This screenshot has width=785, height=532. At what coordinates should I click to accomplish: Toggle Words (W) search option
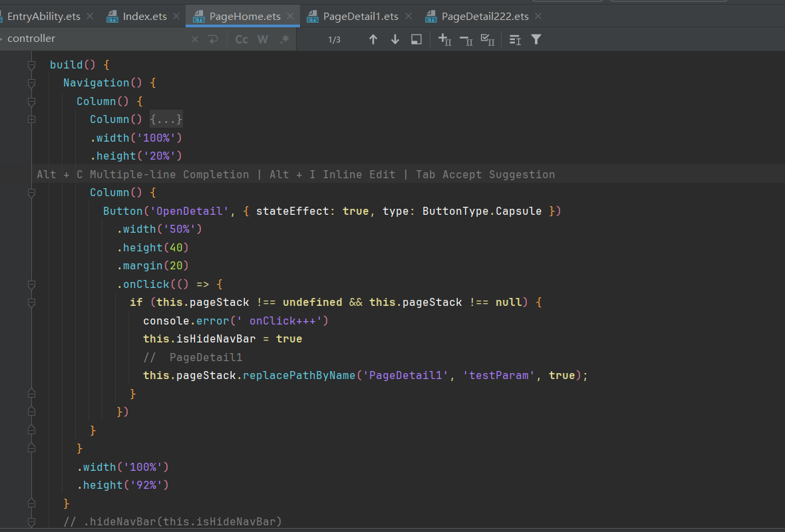[x=263, y=40]
